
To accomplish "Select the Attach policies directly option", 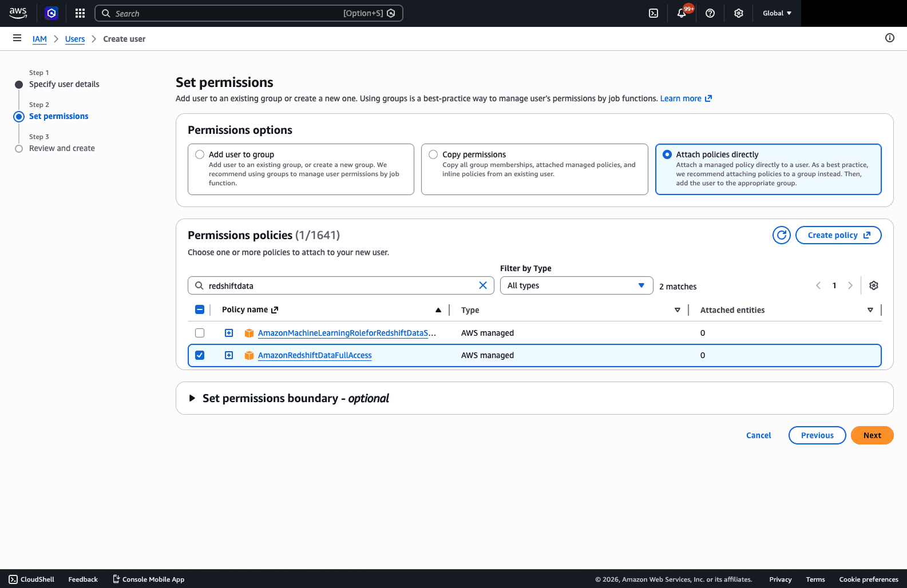I will tap(667, 154).
